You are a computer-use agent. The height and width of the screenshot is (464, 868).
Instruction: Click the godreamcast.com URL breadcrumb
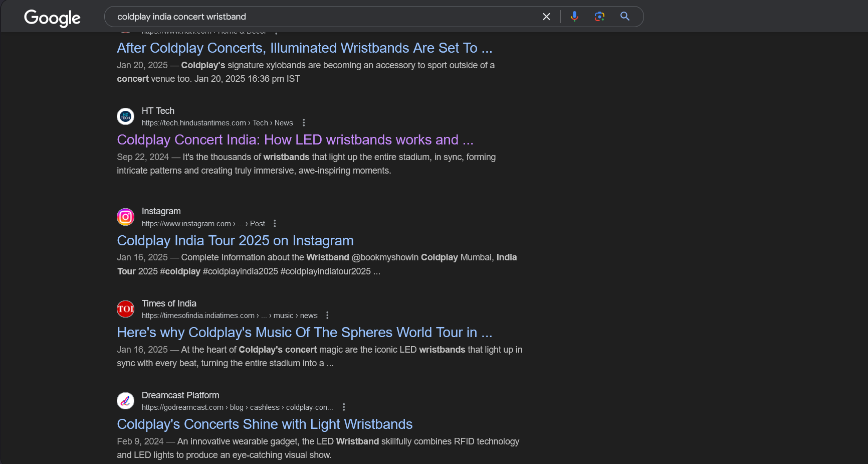tap(237, 407)
